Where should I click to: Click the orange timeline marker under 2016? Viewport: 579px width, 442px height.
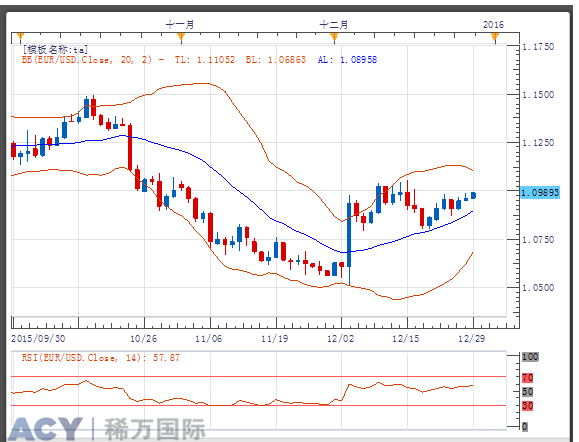point(495,37)
